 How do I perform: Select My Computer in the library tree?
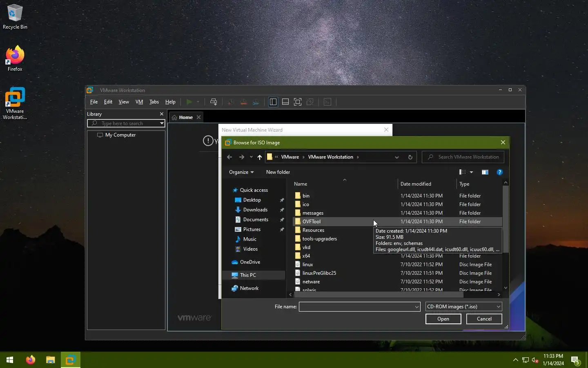coord(116,135)
